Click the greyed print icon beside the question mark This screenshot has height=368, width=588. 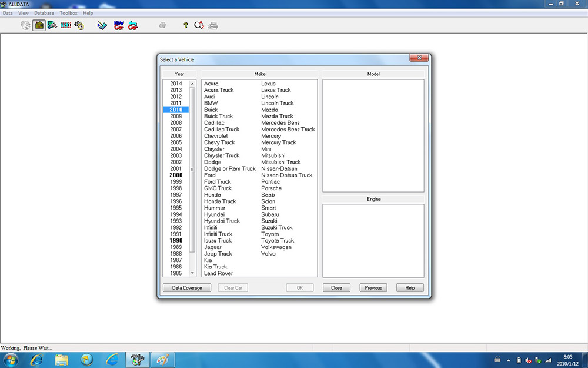coord(162,25)
